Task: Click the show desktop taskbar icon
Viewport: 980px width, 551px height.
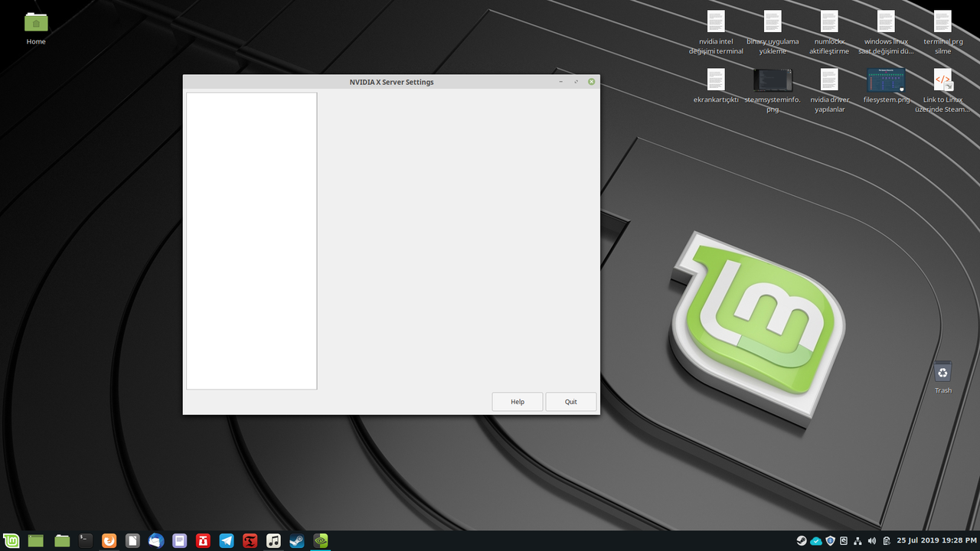Action: pos(35,540)
